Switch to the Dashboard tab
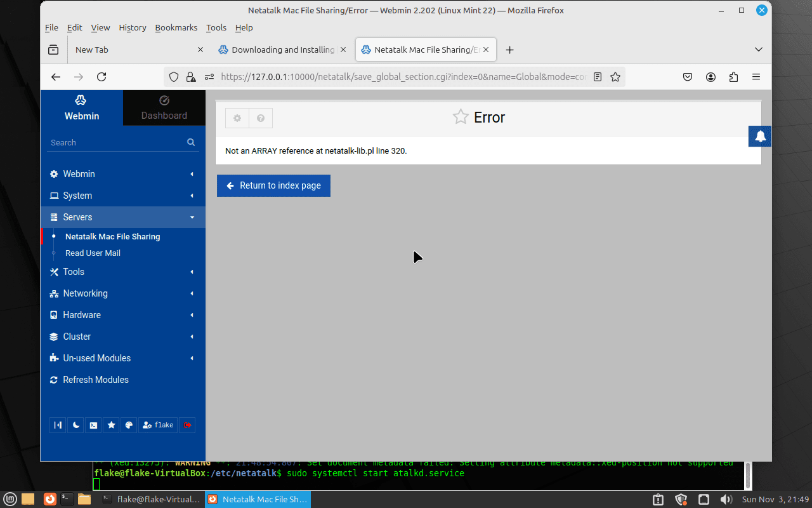 [x=164, y=107]
